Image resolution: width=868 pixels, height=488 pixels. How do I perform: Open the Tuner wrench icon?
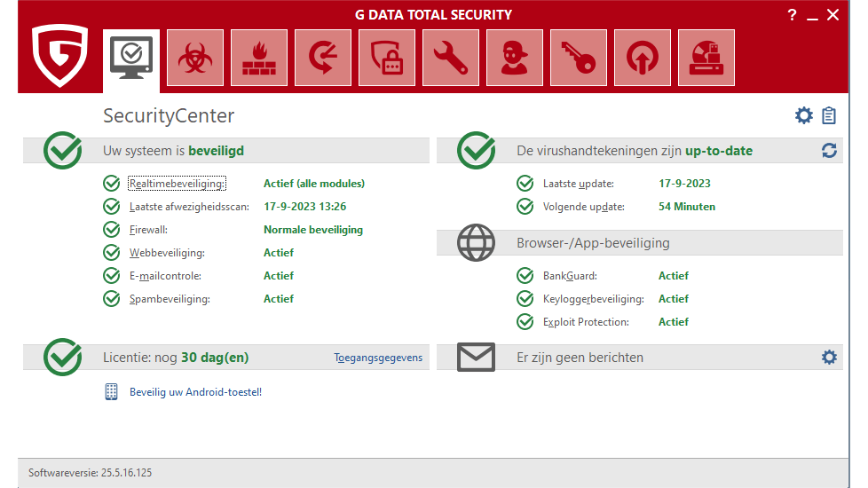(451, 58)
